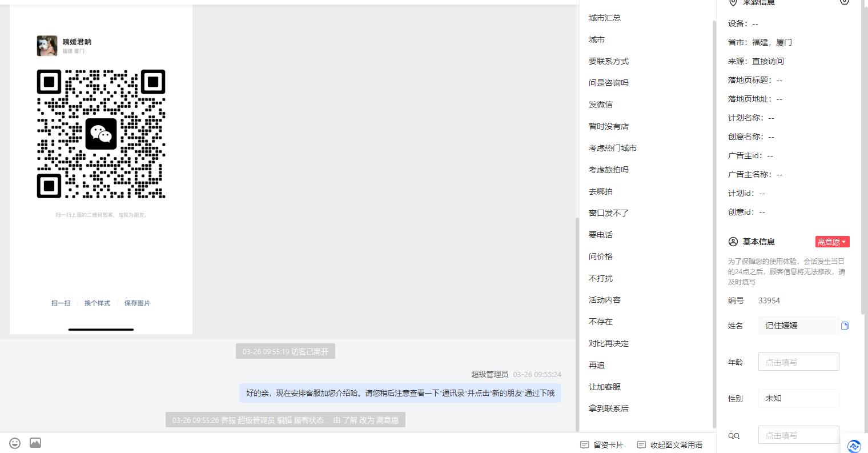This screenshot has width=868, height=453.
Task: Click the 基本信息 person icon
Action: coord(733,242)
